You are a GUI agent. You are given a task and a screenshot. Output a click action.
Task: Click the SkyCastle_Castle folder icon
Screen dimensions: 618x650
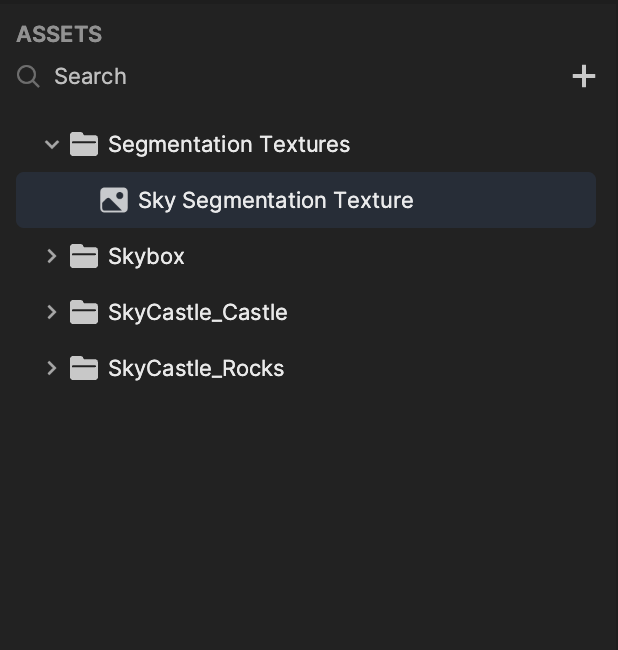click(84, 312)
